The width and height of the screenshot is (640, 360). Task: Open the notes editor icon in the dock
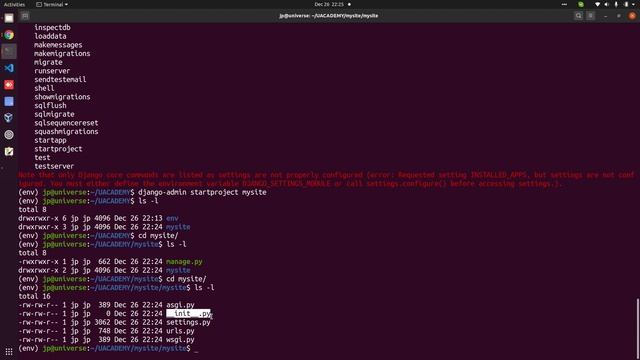(9, 151)
